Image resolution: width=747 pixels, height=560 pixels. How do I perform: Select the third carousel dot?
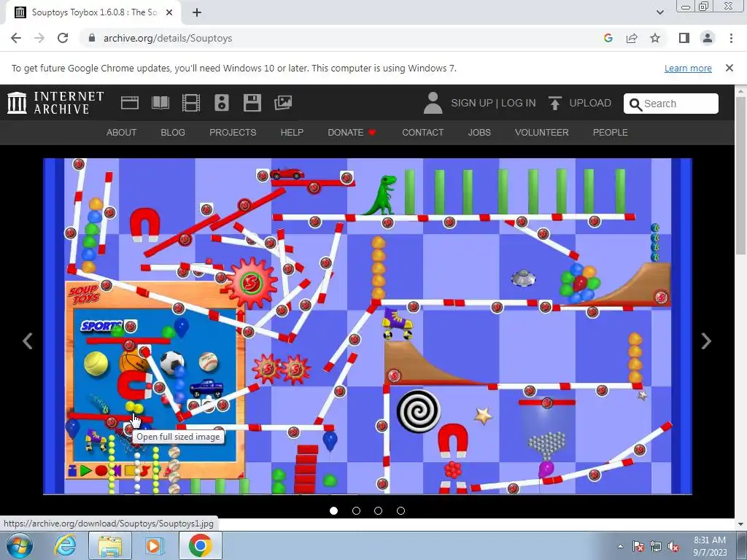[379, 510]
